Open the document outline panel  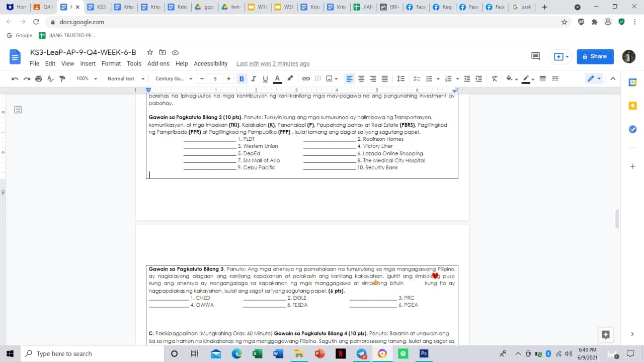click(18, 109)
